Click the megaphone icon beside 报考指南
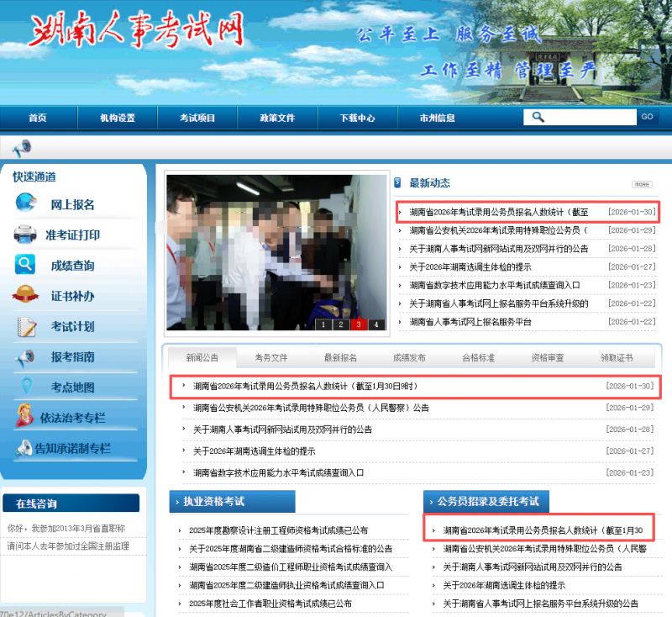This screenshot has width=672, height=617. (25, 358)
